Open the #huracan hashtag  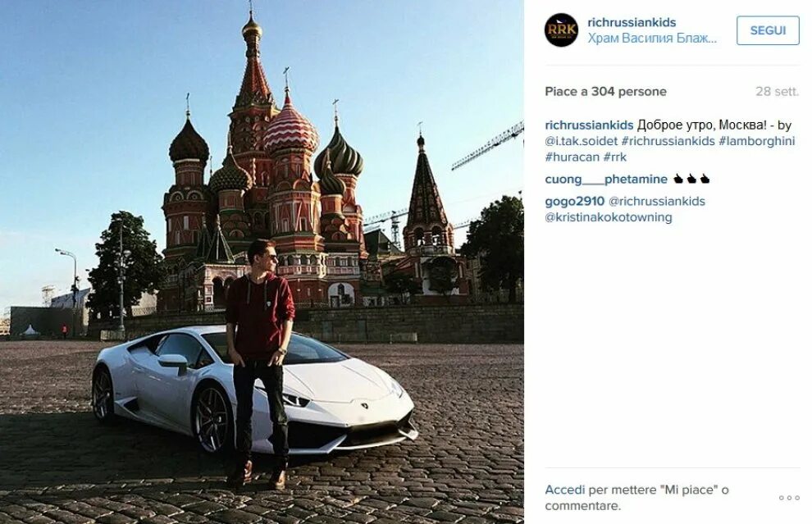point(573,157)
